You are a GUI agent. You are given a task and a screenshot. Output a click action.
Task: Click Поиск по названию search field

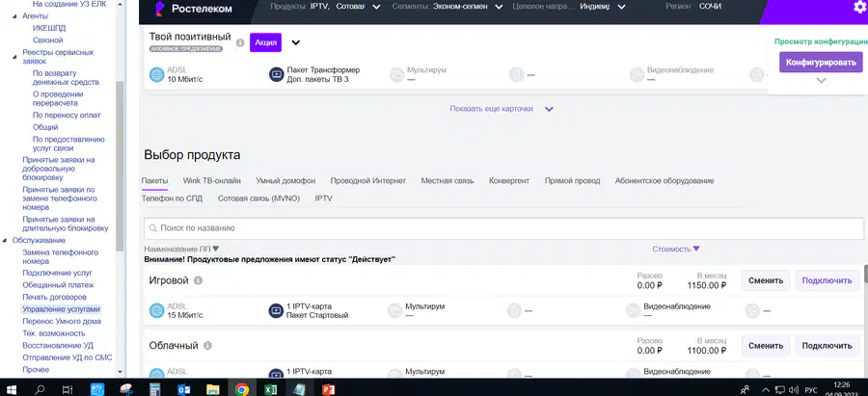(x=503, y=227)
